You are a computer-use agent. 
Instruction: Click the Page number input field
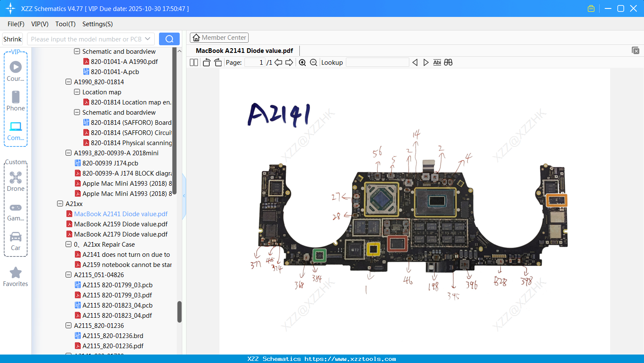(x=255, y=63)
